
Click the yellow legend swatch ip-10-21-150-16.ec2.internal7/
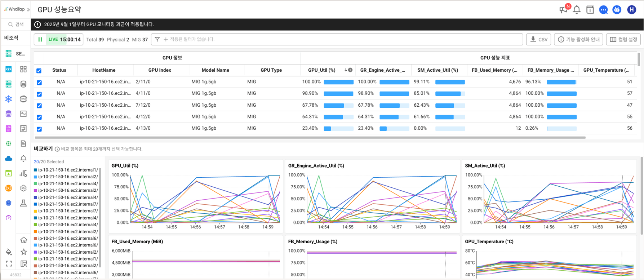[35, 211]
